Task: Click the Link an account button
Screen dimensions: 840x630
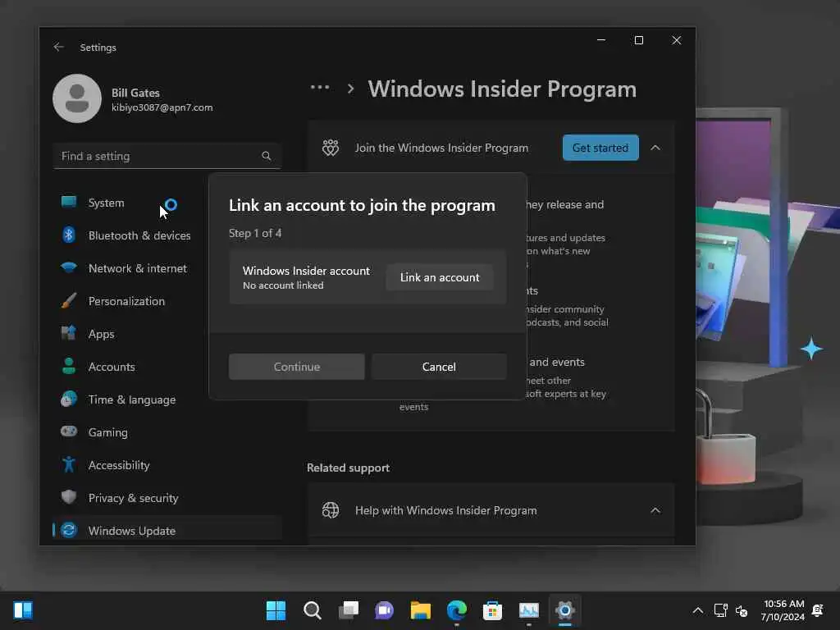Action: pyautogui.click(x=440, y=277)
